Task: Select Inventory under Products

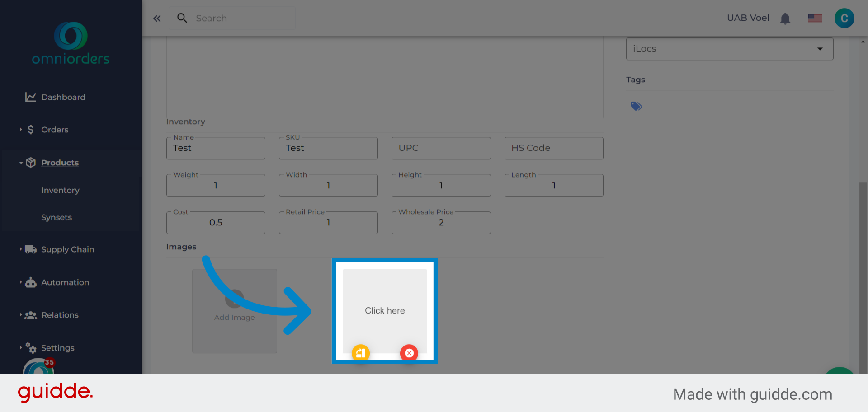Action: [x=60, y=190]
